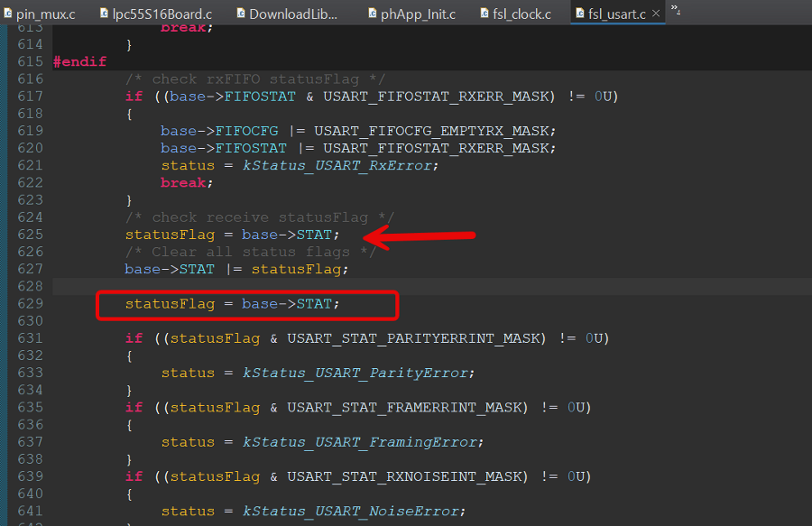Viewport: 812px width, 526px height.
Task: Click kStatus_USART_FramingError on line 637
Action: 360,442
